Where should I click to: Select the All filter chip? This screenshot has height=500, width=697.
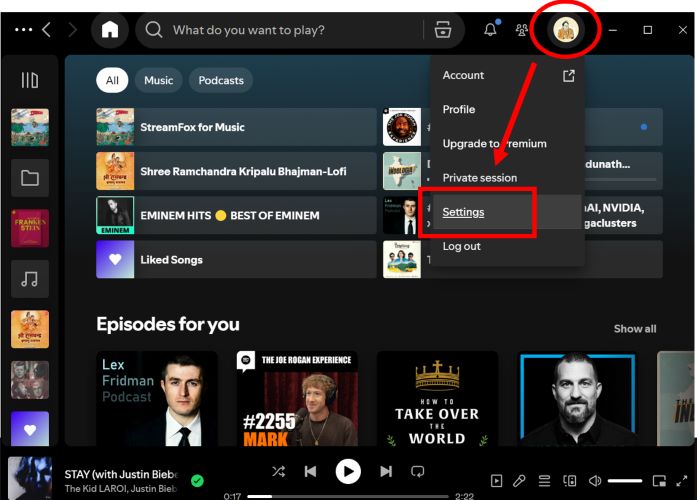pyautogui.click(x=112, y=80)
